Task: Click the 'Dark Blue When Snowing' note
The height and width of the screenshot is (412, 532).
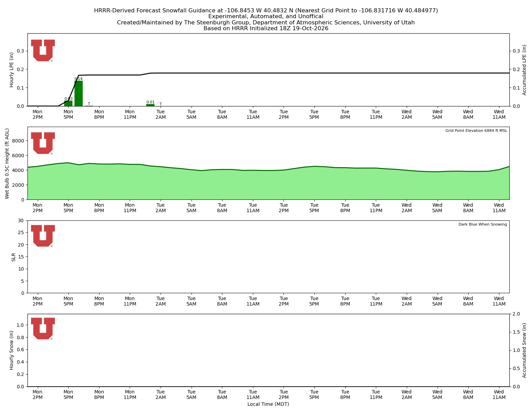Action: coord(483,224)
